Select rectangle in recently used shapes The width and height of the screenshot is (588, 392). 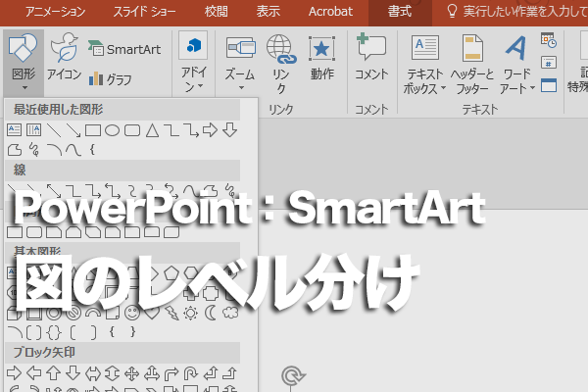(x=93, y=130)
